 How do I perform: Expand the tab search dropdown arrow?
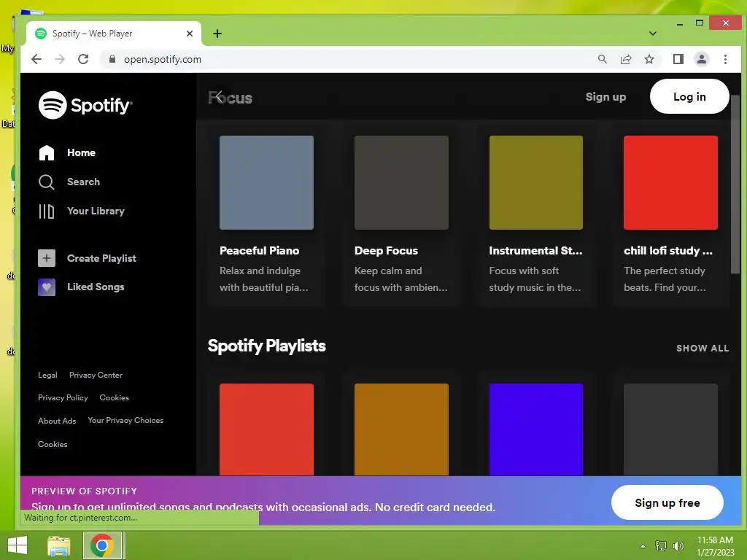653,34
